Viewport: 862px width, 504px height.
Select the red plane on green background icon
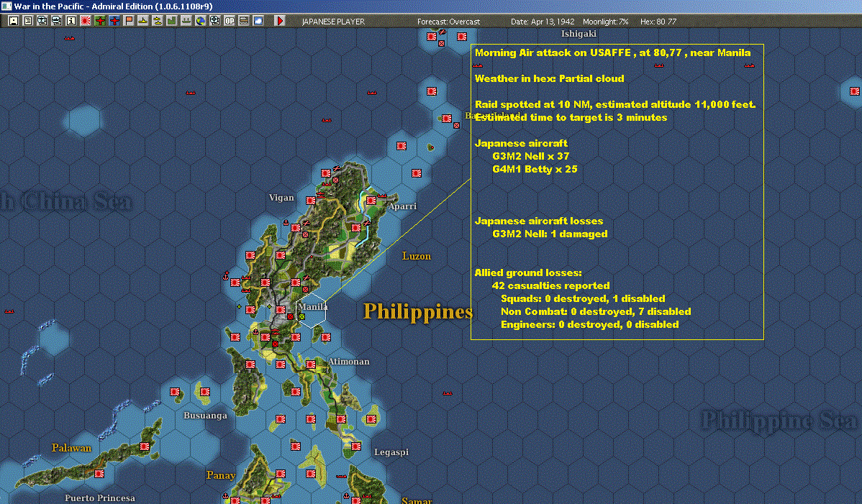pyautogui.click(x=99, y=21)
